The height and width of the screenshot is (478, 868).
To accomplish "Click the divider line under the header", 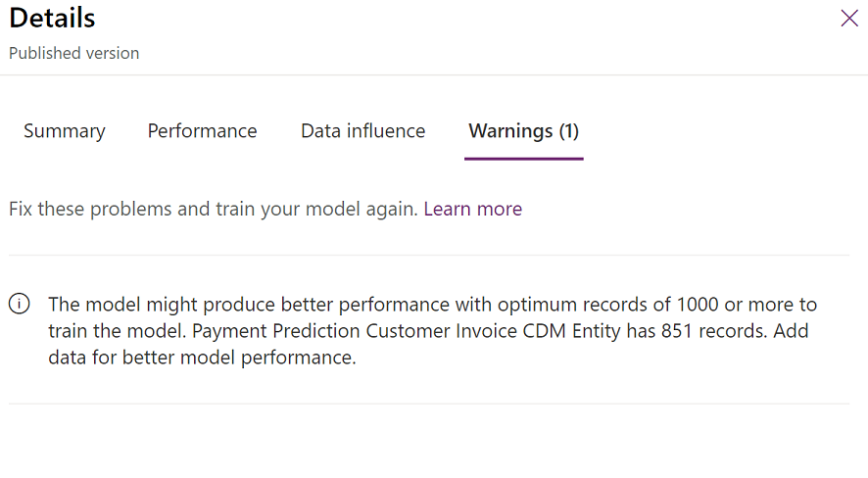I will [x=434, y=75].
